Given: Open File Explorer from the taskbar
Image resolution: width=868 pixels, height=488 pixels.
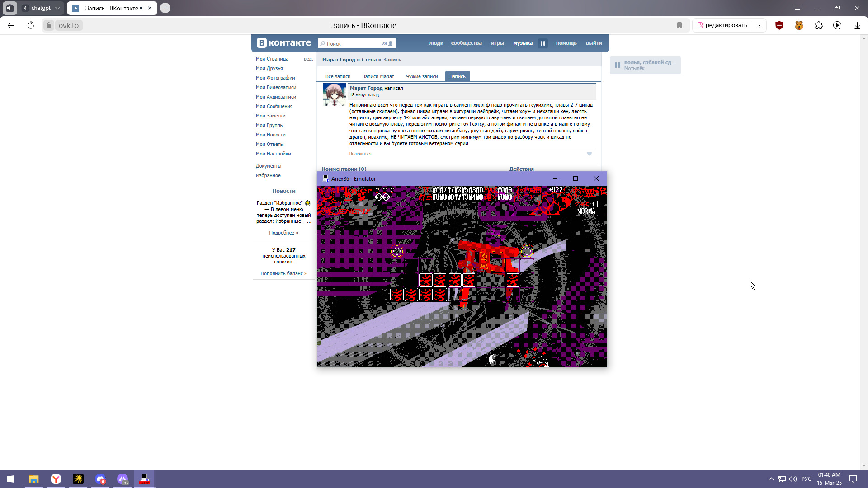Looking at the screenshot, I should coord(34,479).
